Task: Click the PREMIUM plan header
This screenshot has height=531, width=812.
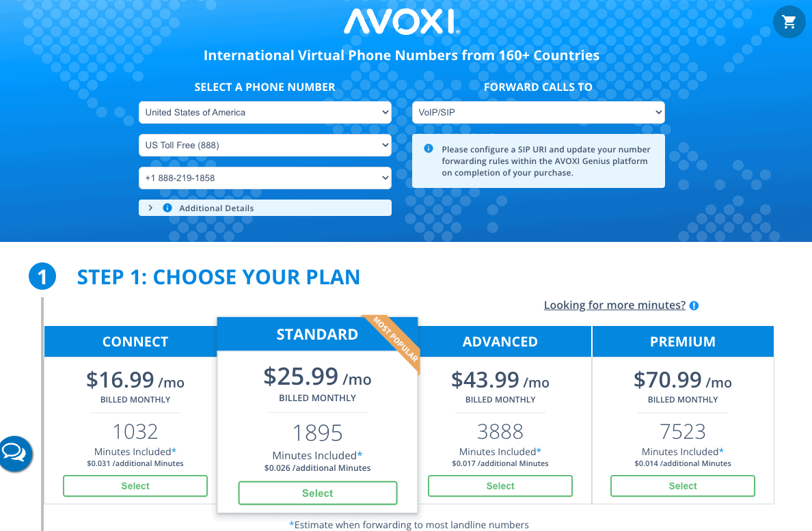Action: pos(682,341)
